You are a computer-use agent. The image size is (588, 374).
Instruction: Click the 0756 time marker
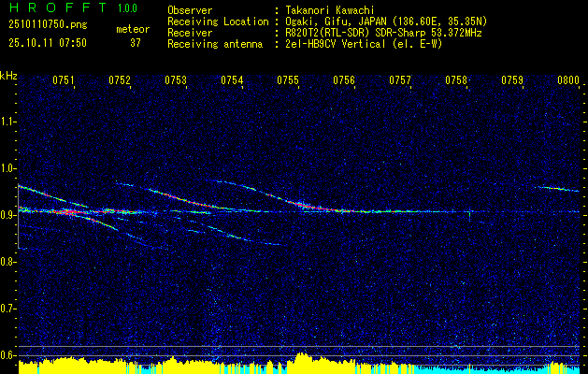(x=344, y=79)
